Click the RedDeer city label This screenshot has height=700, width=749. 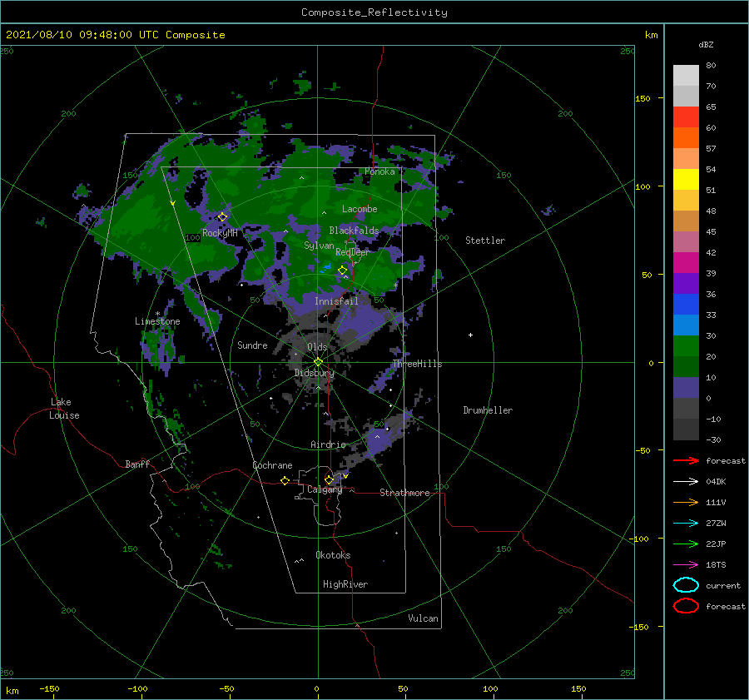(353, 252)
